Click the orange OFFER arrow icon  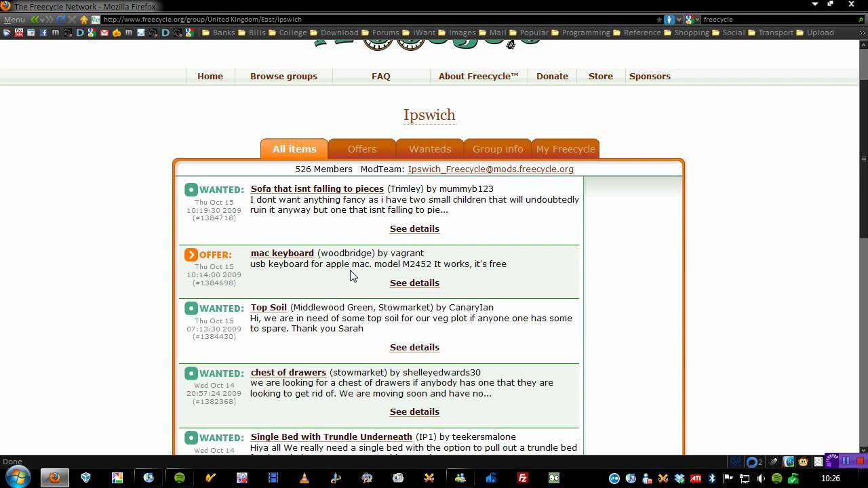[x=191, y=255]
